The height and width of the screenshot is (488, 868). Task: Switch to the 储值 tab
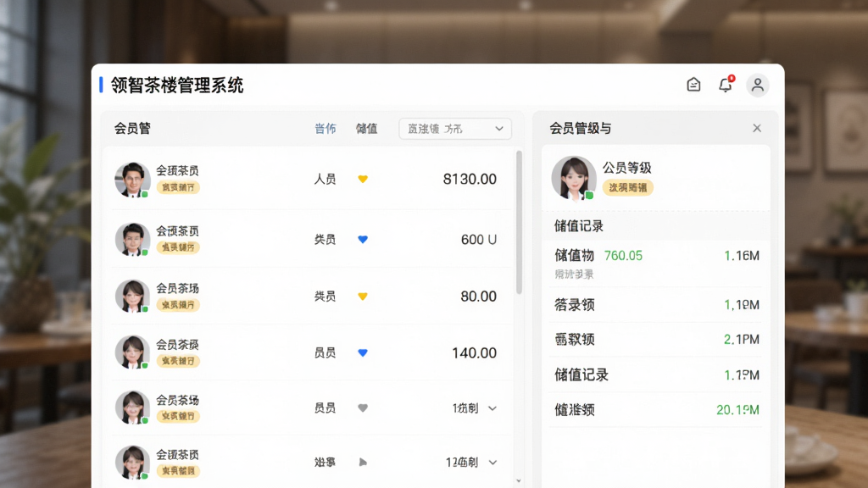click(x=366, y=129)
